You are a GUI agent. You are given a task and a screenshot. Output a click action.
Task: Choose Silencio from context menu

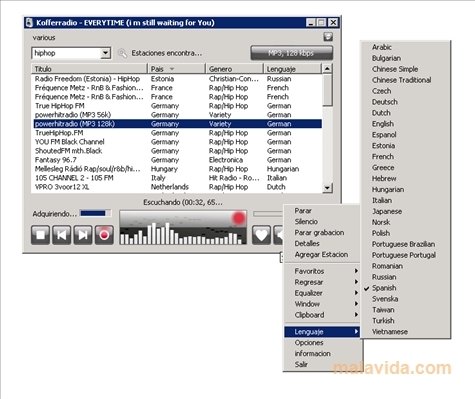(322, 222)
